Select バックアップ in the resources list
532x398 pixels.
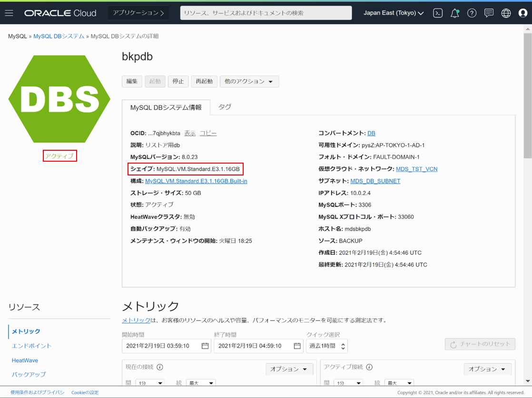pyautogui.click(x=29, y=374)
